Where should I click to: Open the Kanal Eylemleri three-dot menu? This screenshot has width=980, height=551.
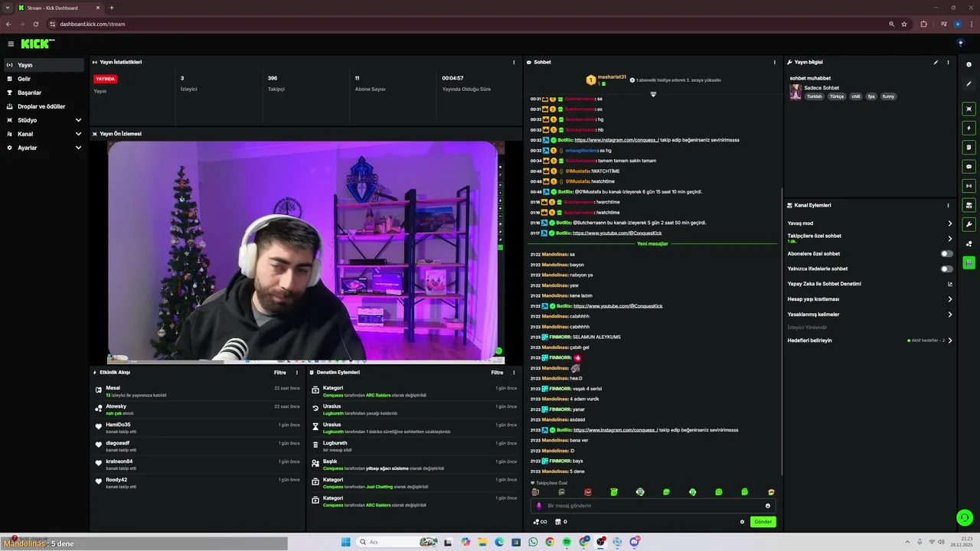pos(948,205)
